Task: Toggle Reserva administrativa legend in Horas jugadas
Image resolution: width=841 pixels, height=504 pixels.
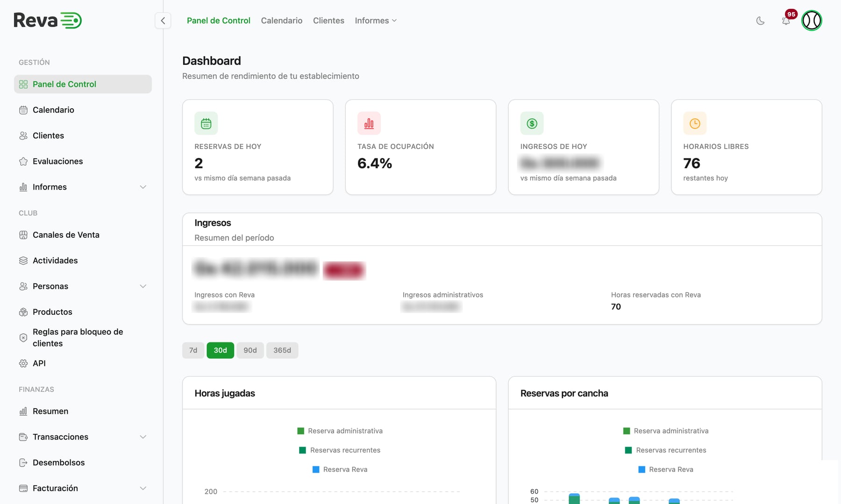Action: tap(340, 431)
